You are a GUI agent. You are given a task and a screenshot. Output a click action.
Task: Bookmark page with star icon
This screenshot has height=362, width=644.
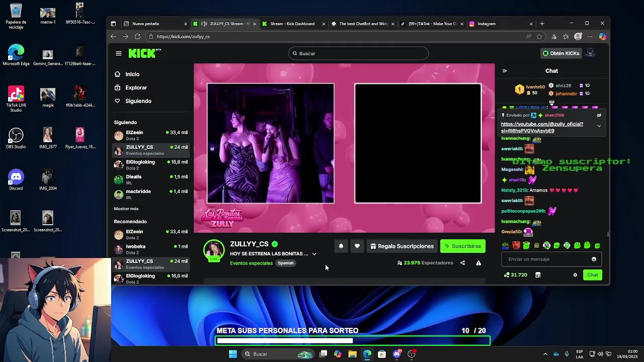click(x=539, y=37)
